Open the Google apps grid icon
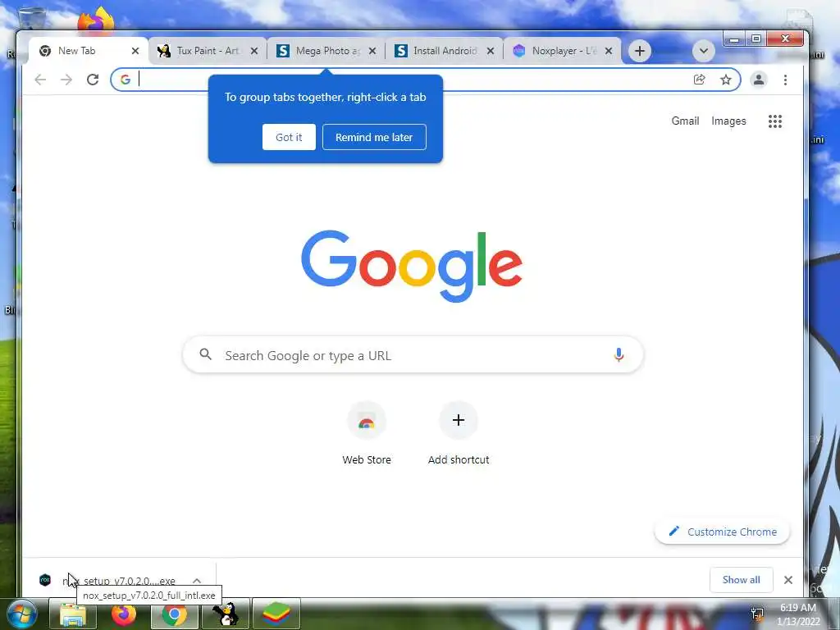 pyautogui.click(x=774, y=121)
